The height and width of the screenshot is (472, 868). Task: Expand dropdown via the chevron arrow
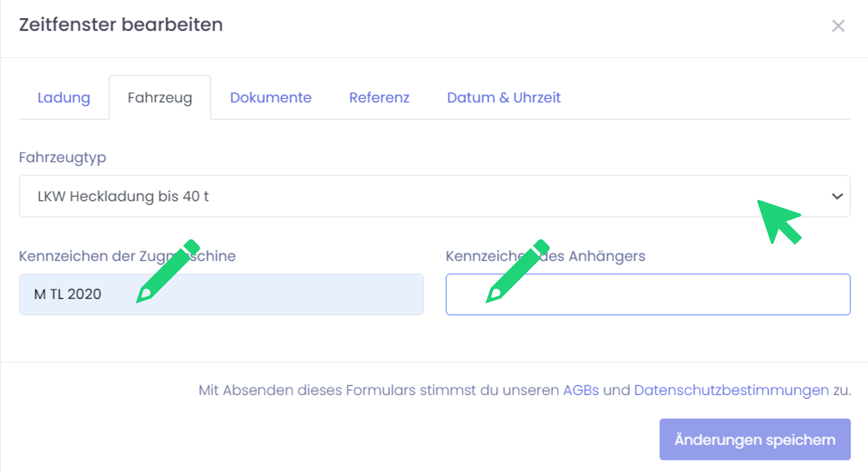point(837,196)
